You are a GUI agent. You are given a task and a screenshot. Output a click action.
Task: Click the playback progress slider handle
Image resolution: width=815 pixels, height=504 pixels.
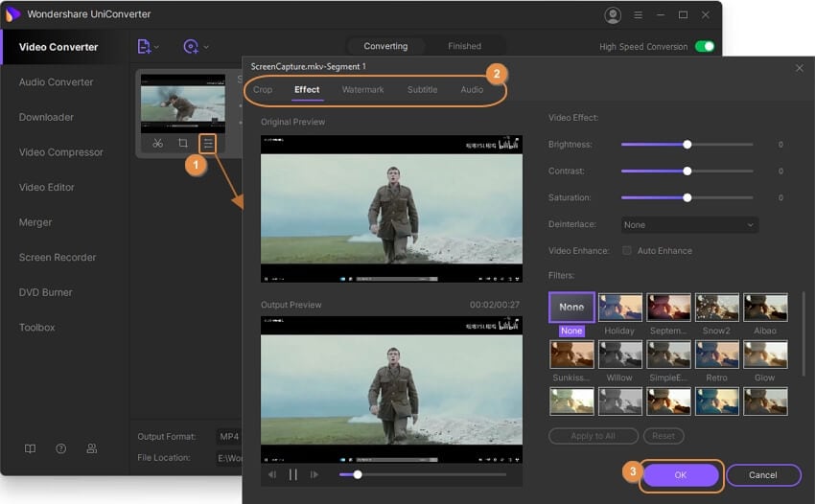pos(358,474)
